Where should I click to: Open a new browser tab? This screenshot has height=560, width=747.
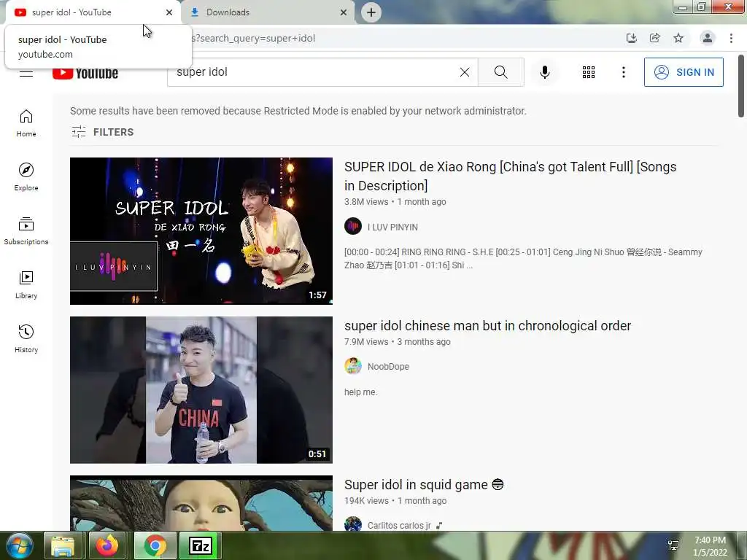coord(371,12)
